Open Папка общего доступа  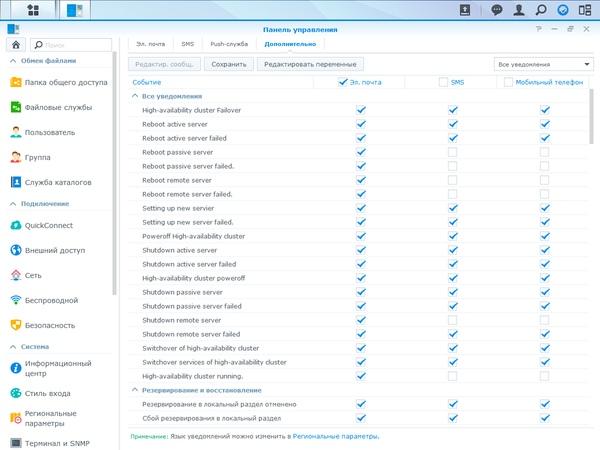pyautogui.click(x=59, y=82)
